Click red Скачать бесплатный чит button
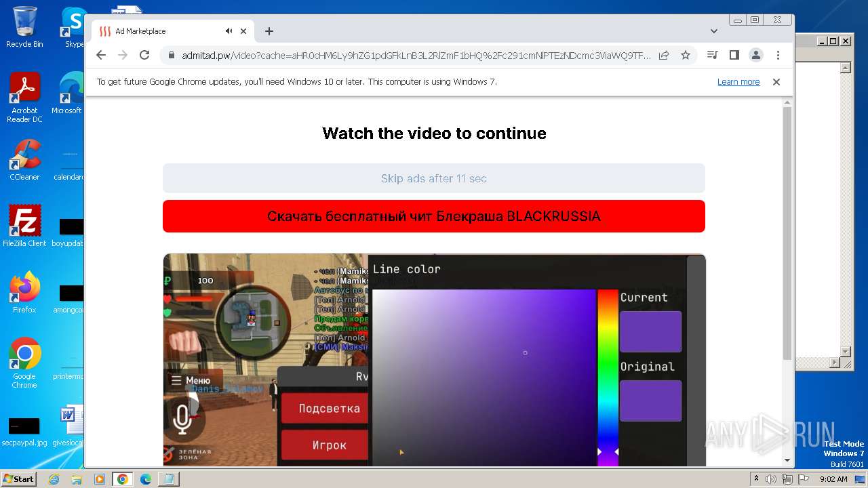Image resolution: width=868 pixels, height=488 pixels. click(434, 216)
